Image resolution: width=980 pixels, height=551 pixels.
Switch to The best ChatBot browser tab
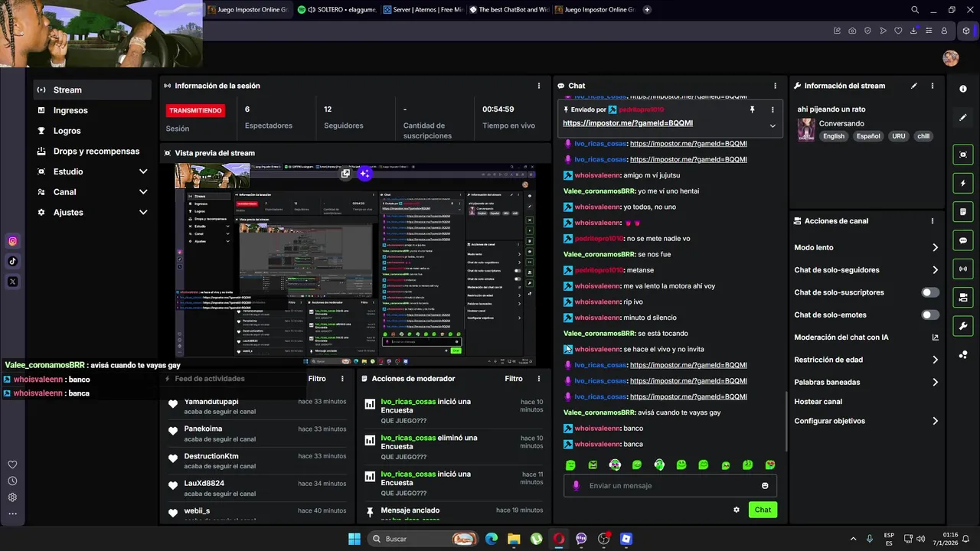coord(509,10)
